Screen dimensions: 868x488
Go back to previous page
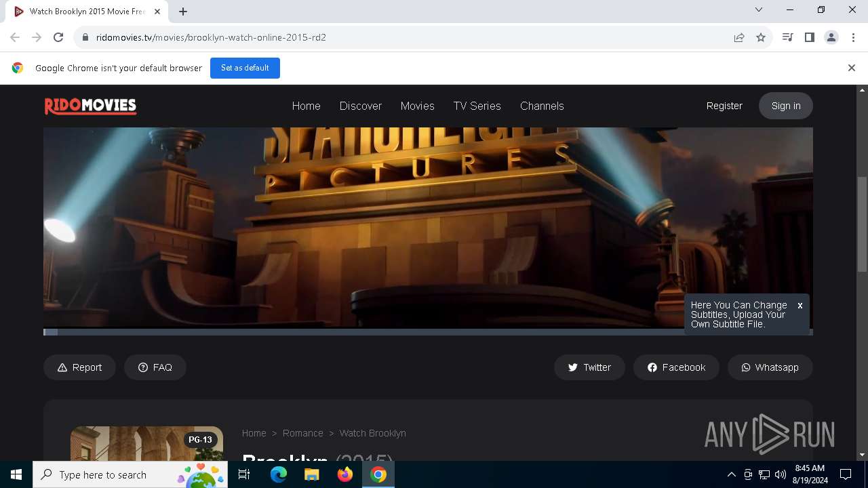tap(15, 37)
